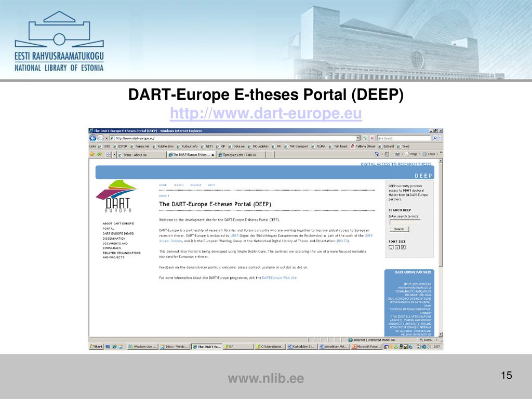Open Documents and Downloads sidebar link
The width and height of the screenshot is (532, 399).
tap(115, 246)
